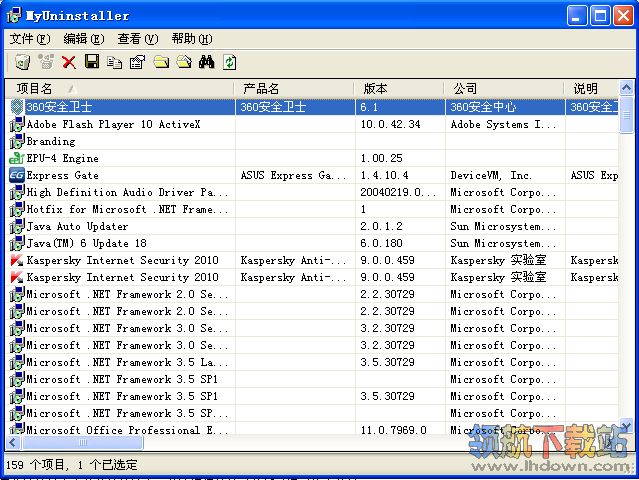Open the properties toolbar icon

137,62
